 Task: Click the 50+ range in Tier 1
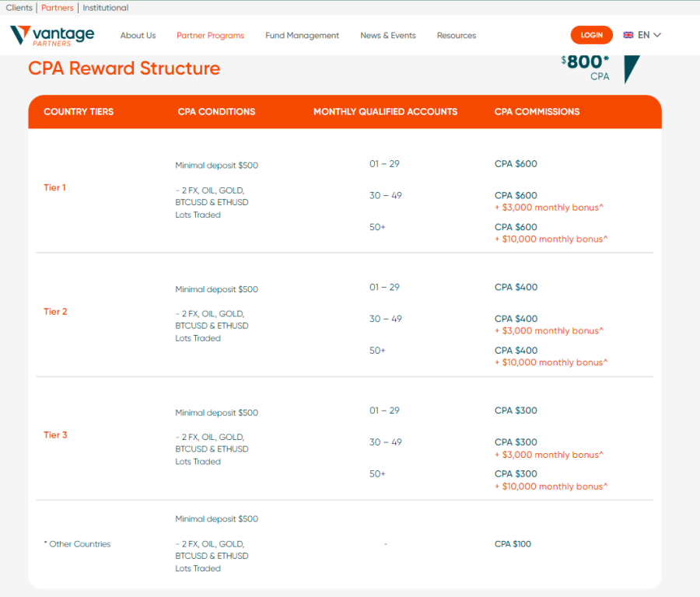point(377,227)
